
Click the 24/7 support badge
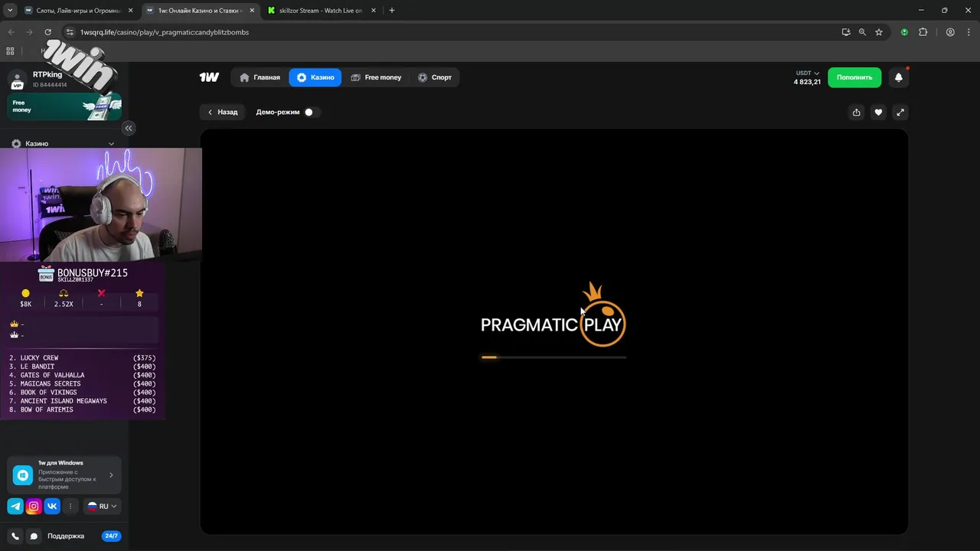point(111,536)
